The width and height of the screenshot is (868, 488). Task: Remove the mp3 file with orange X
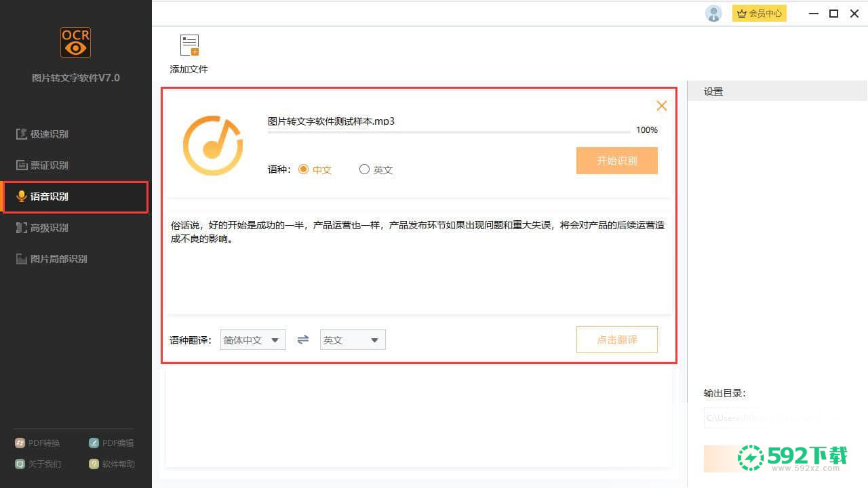[662, 106]
